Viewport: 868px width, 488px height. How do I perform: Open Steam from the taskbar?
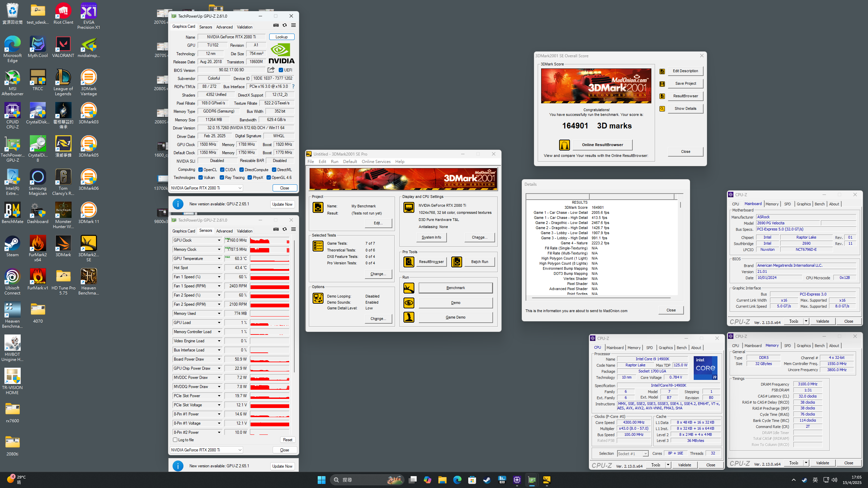coord(487,480)
